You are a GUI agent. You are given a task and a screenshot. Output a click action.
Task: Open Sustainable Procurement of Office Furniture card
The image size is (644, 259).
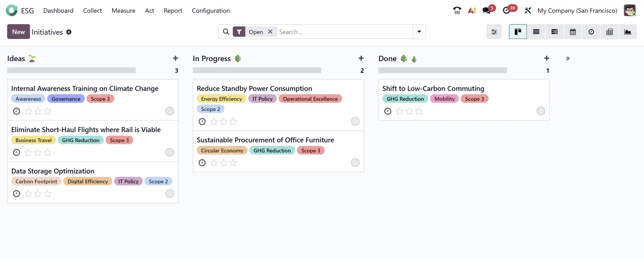click(265, 140)
